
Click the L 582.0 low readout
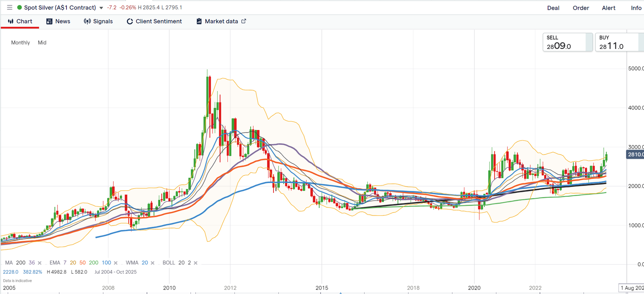pos(79,272)
